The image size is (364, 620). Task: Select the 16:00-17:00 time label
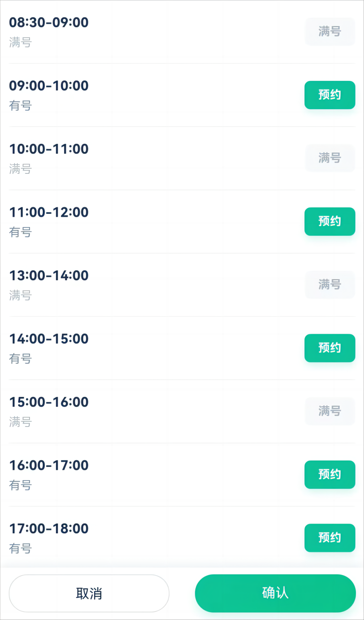click(x=49, y=465)
